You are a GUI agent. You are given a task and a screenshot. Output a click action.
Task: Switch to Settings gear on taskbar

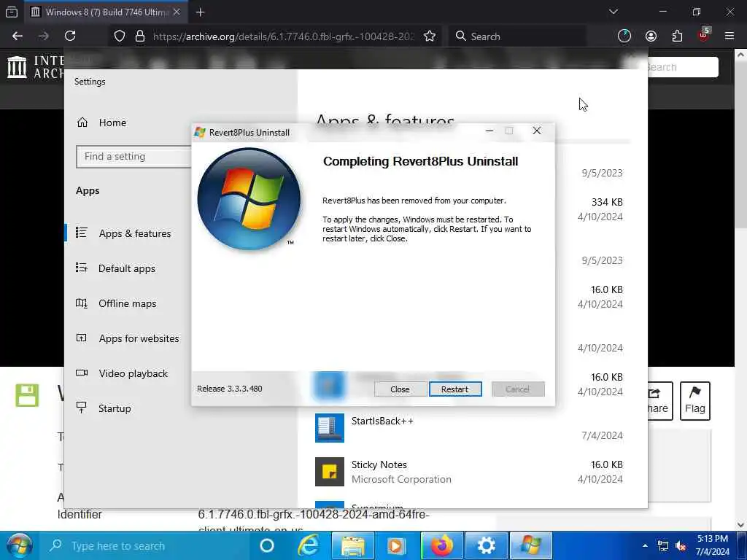coord(487,545)
